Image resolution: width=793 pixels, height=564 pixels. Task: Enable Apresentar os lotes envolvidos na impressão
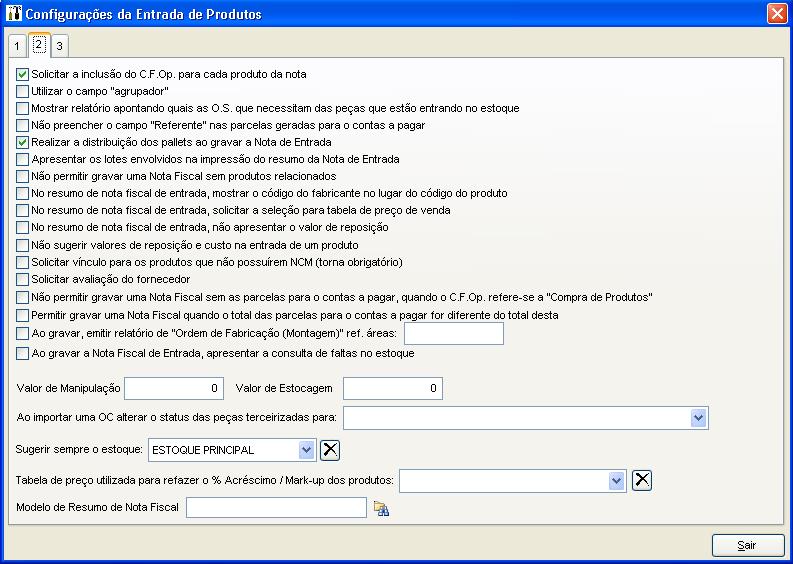tap(22, 159)
